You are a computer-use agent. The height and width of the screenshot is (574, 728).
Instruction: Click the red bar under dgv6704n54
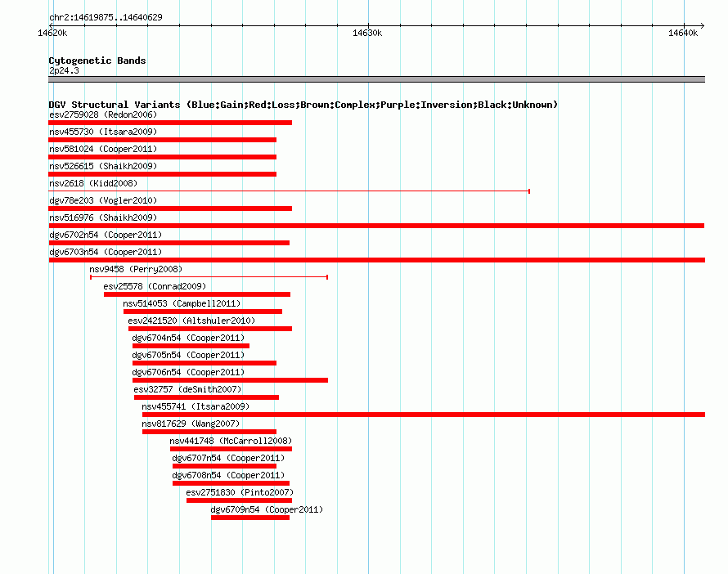[x=191, y=346]
